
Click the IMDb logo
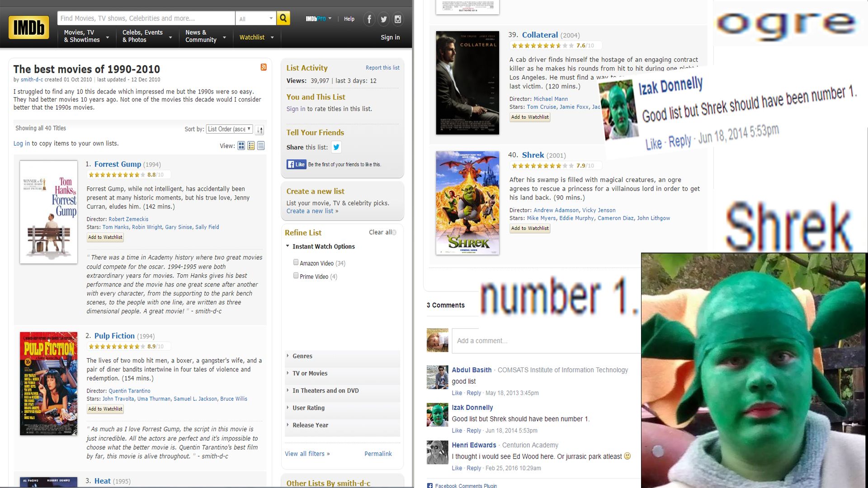[x=28, y=28]
